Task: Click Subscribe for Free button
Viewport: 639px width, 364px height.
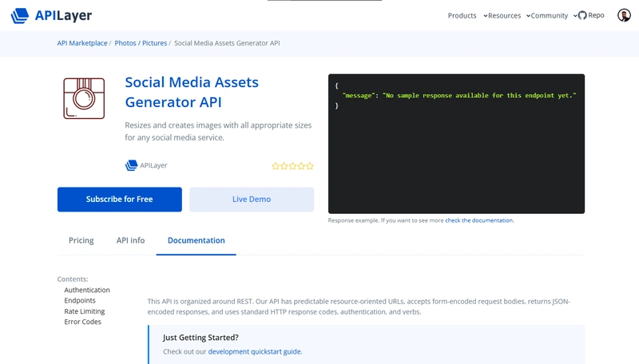Action: click(119, 199)
